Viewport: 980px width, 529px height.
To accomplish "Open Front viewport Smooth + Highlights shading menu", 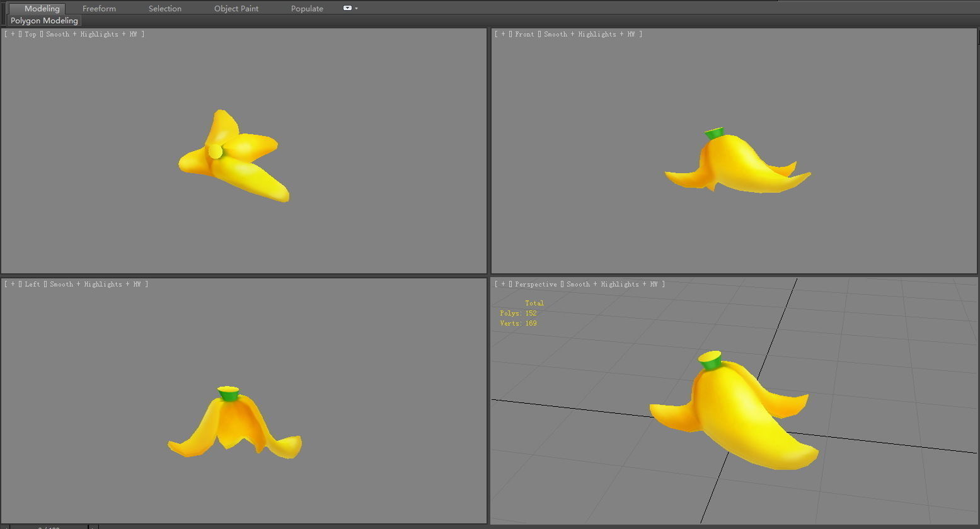I will point(589,34).
